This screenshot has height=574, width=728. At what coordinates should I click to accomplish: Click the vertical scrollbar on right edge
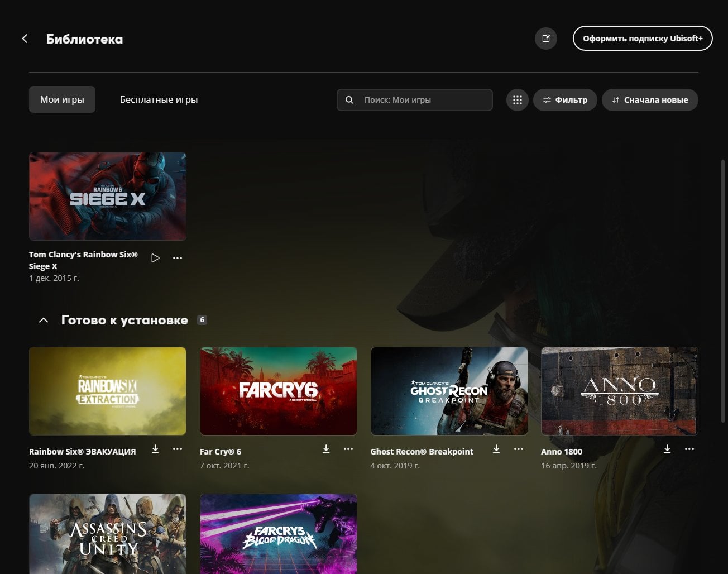point(724,290)
